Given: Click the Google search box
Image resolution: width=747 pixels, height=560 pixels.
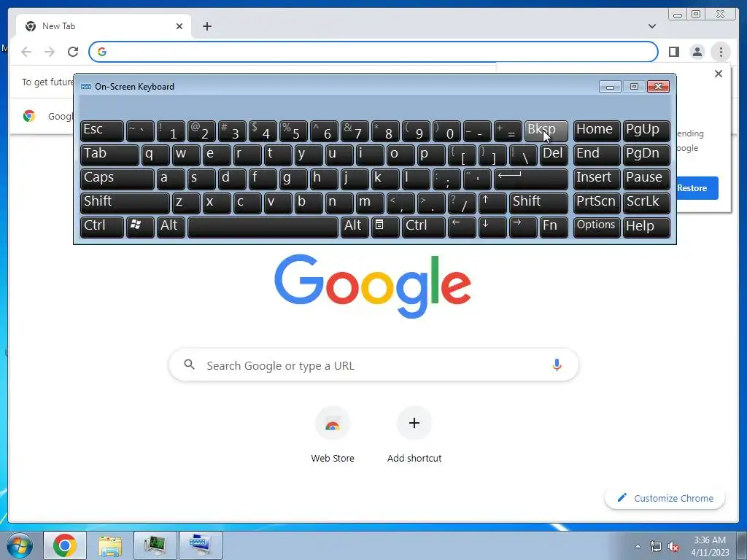Looking at the screenshot, I should point(373,365).
